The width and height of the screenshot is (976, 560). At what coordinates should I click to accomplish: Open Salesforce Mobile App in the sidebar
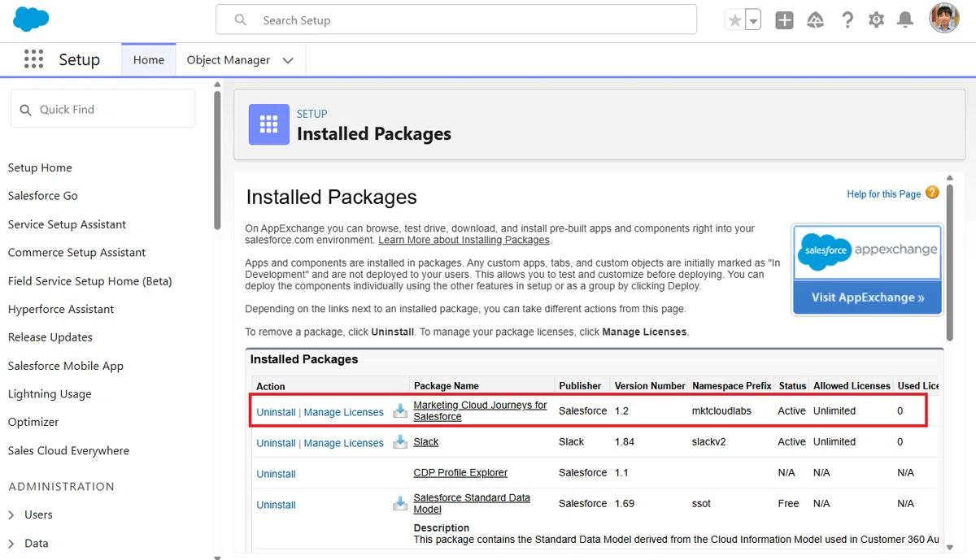pos(66,366)
